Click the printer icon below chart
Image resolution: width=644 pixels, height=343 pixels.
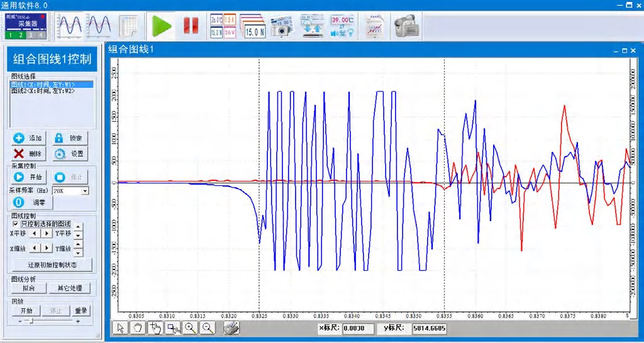pos(231,328)
